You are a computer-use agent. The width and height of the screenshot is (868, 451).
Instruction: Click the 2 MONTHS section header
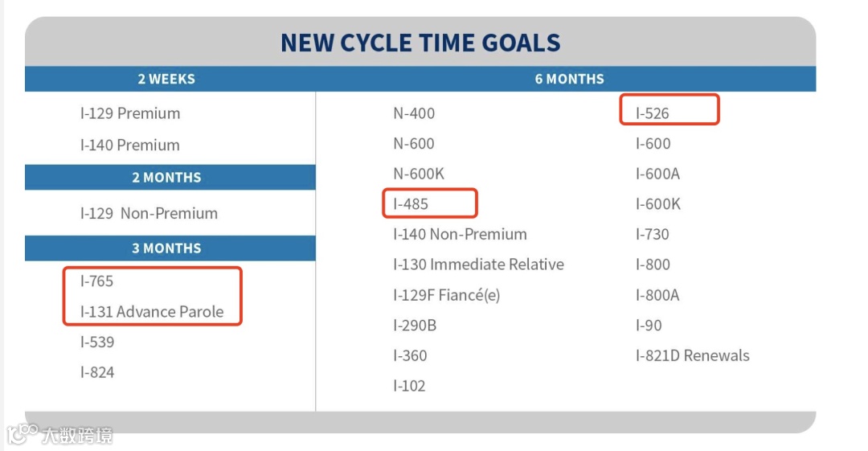click(x=170, y=178)
